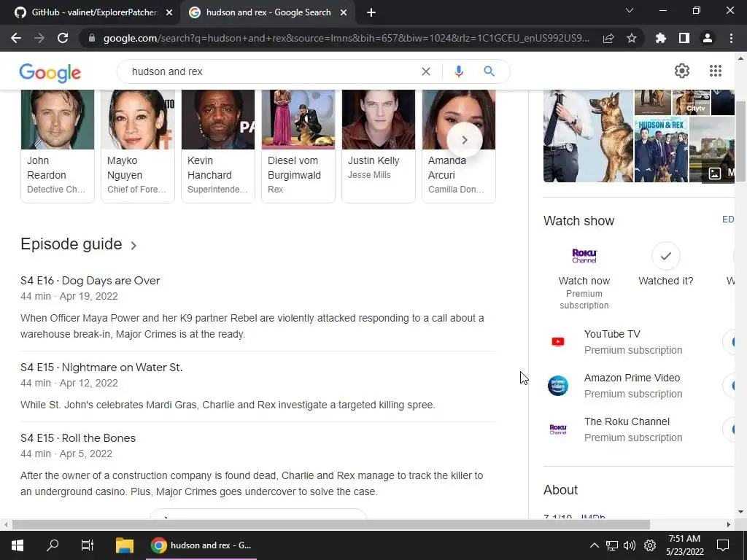Image resolution: width=747 pixels, height=560 pixels.
Task: Open a new browser tab
Action: point(371,12)
